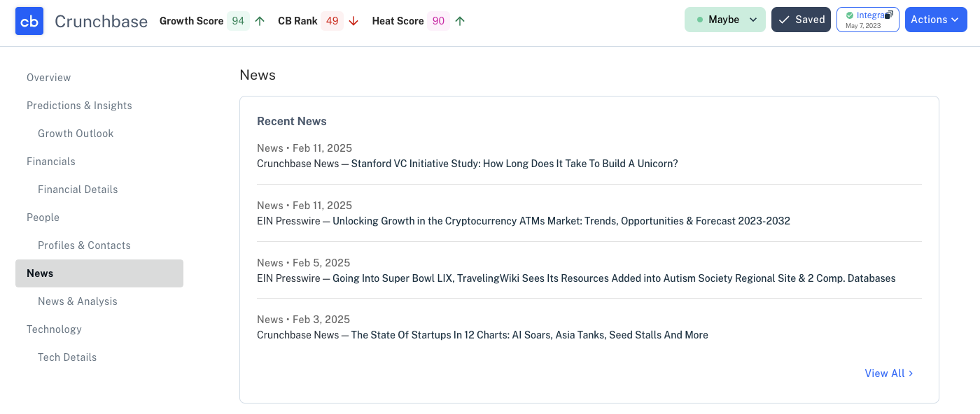
Task: Click the Crunchbase company name title
Action: point(101,22)
